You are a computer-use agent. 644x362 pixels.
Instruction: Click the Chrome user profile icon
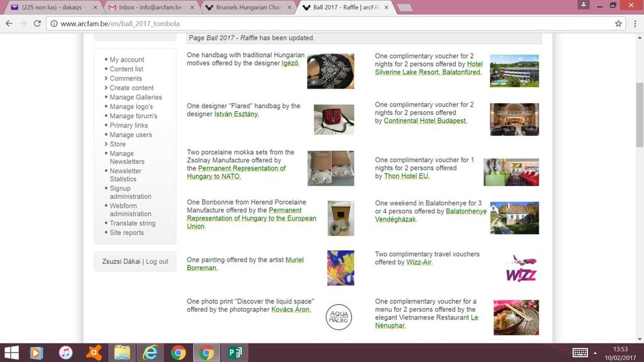pos(583,5)
